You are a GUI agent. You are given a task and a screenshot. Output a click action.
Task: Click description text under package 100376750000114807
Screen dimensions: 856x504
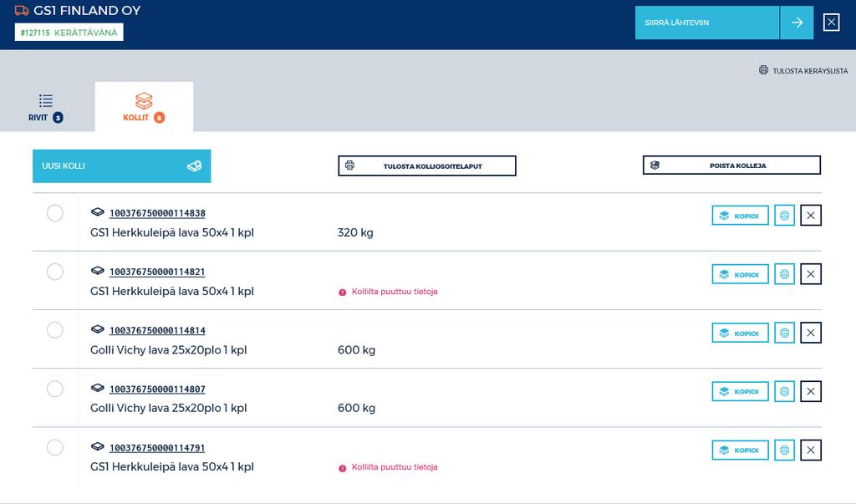click(169, 408)
